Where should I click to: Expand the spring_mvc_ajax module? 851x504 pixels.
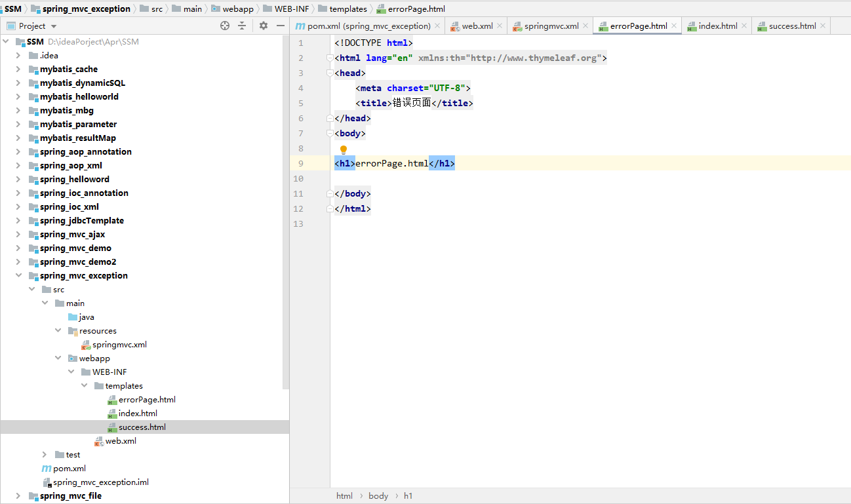pos(18,235)
